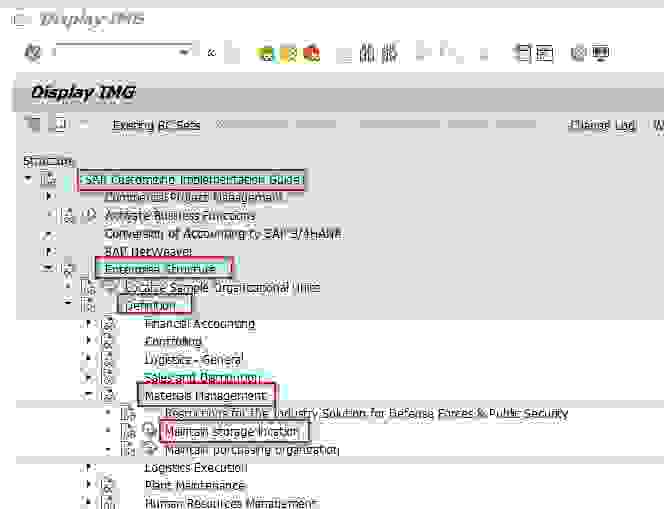Select the Plant Maintenance tree row
This screenshot has width=664, height=509.
coord(195,484)
